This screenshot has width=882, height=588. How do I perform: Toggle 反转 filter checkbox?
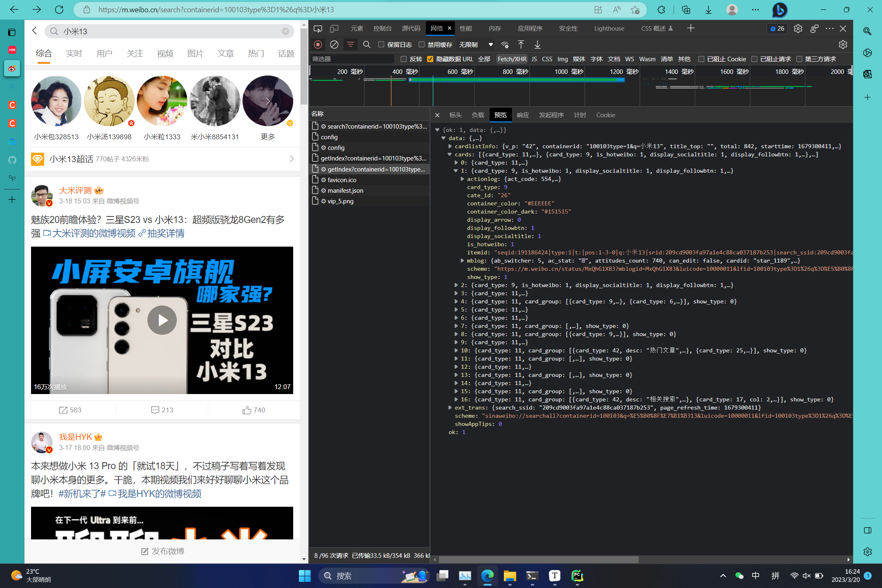(x=403, y=59)
